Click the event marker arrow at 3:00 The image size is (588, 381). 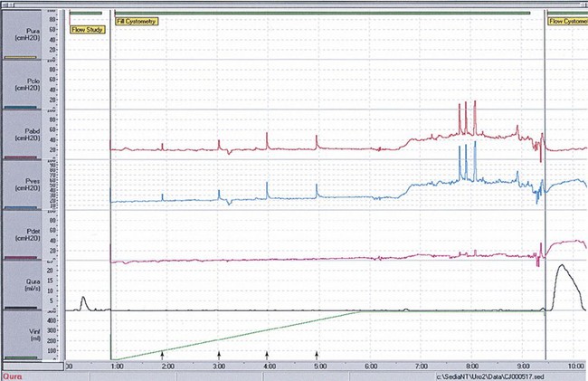[x=219, y=354]
